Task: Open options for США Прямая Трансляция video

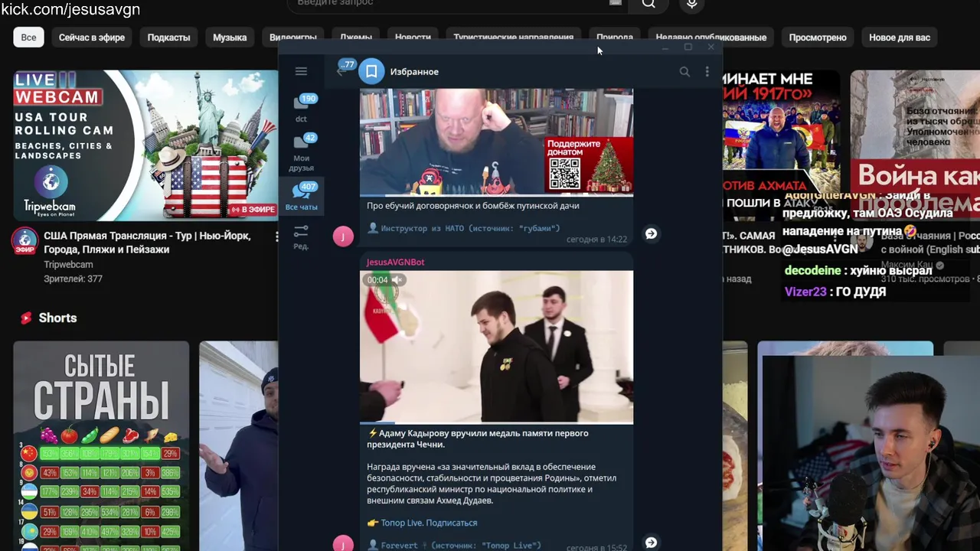Action: (x=276, y=237)
